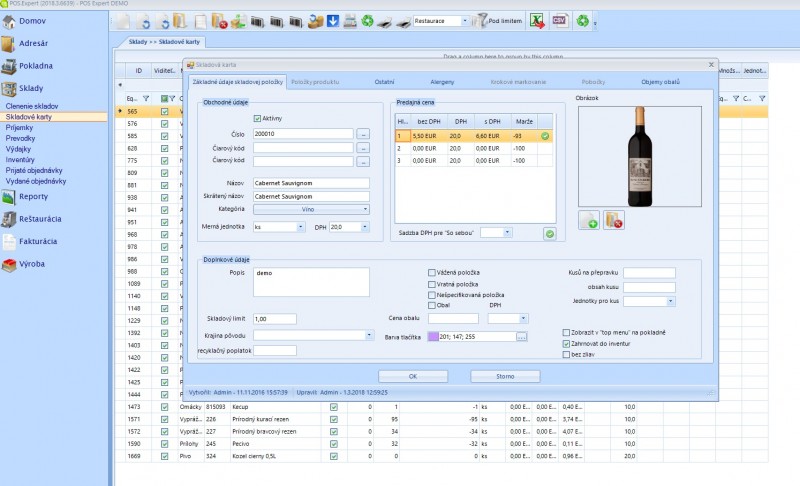Uncheck Zahrnovat do inventur checkbox
The width and height of the screenshot is (800, 486).
(x=566, y=343)
